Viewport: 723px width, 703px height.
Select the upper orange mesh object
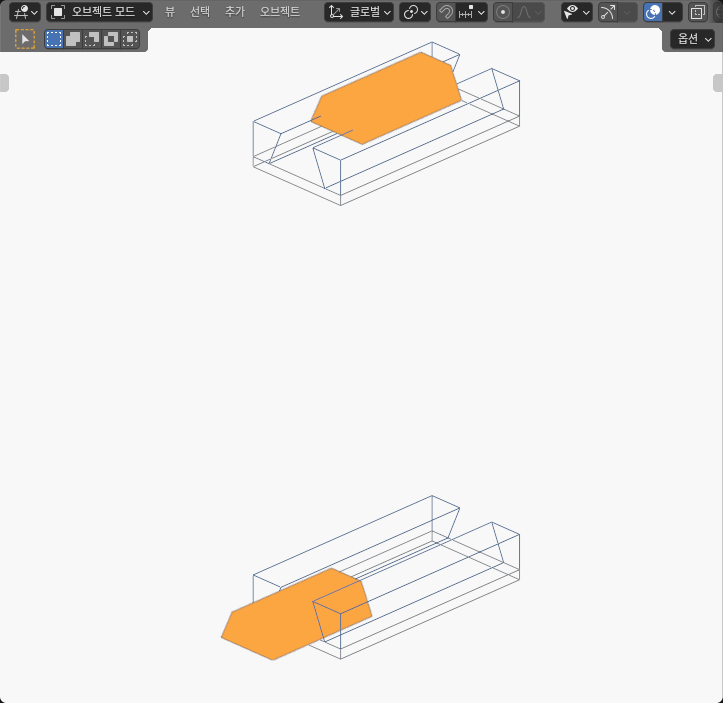tap(386, 98)
